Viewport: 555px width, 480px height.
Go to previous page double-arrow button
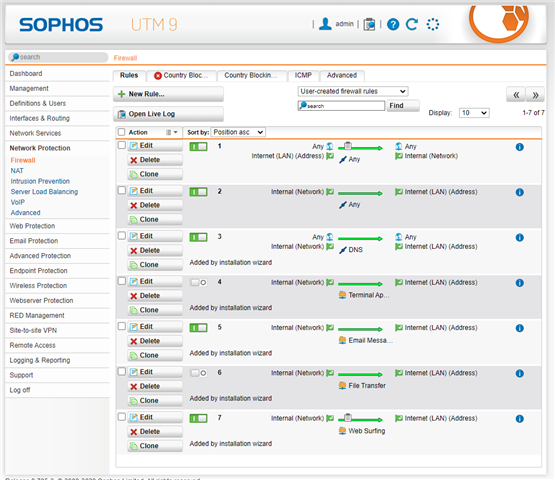516,95
